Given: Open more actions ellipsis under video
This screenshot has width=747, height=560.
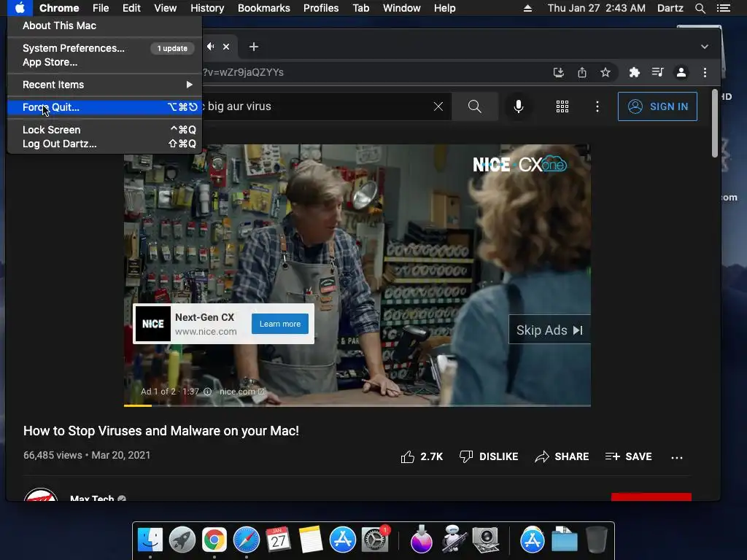Looking at the screenshot, I should 676,458.
